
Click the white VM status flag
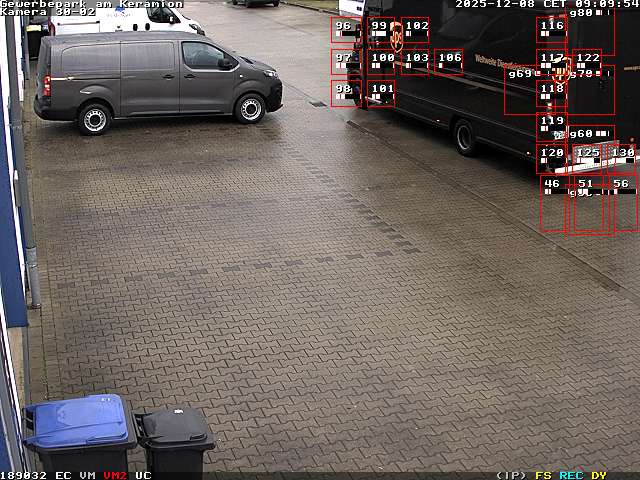coord(87,475)
